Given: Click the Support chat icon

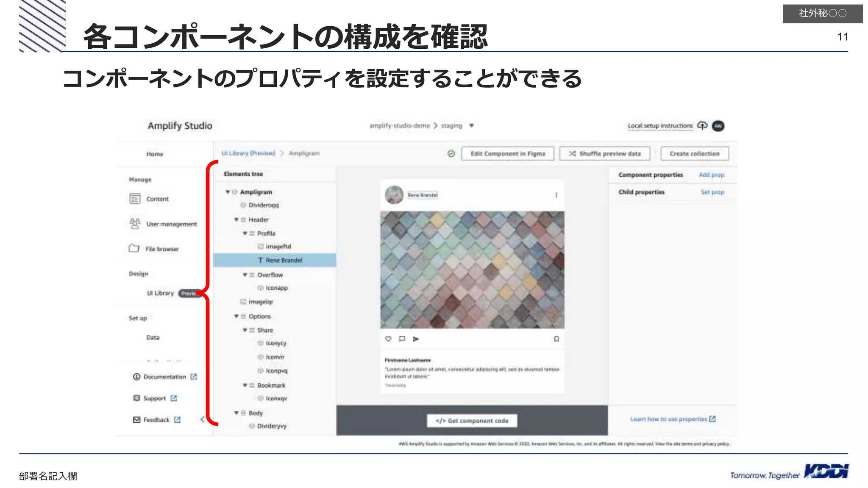Looking at the screenshot, I should point(136,398).
